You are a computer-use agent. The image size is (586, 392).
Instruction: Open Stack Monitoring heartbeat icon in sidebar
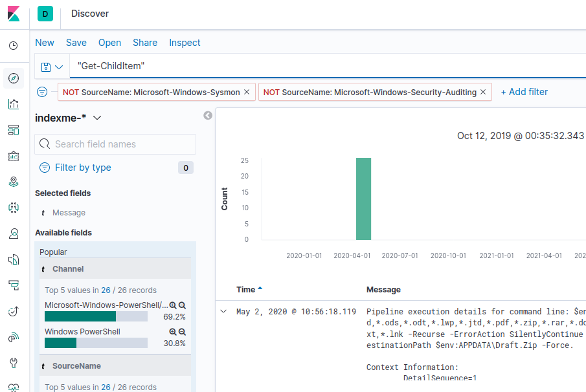click(14, 388)
